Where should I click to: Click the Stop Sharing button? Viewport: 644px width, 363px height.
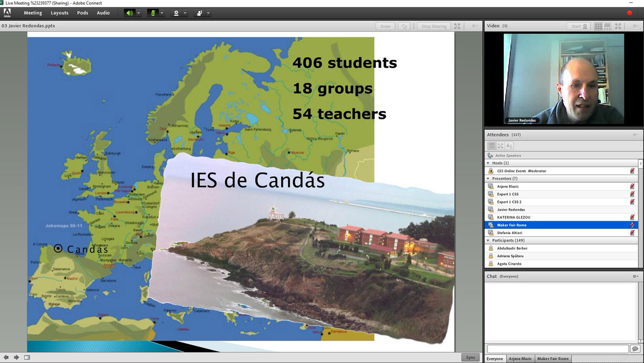434,25
